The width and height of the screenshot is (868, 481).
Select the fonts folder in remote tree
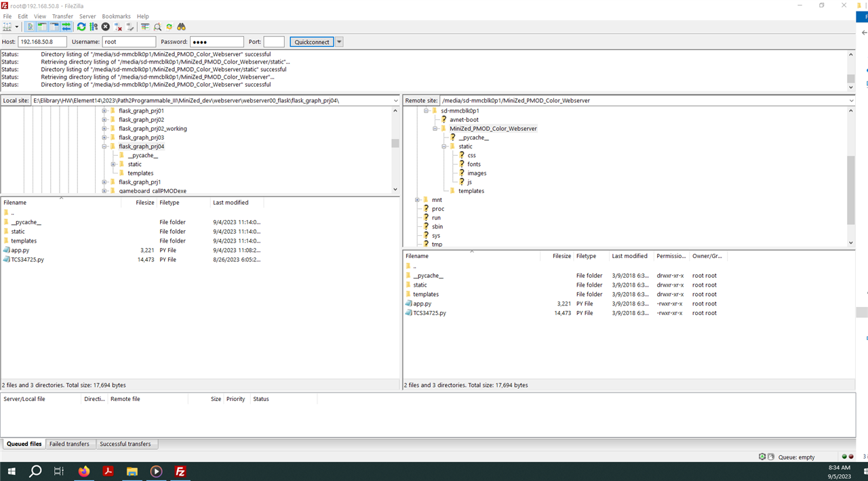pyautogui.click(x=474, y=164)
